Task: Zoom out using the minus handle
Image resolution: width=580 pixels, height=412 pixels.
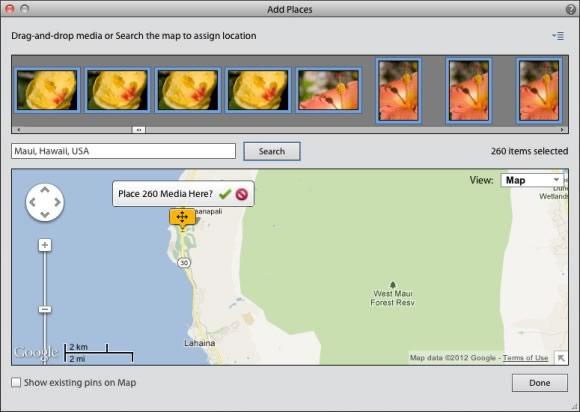Action: coord(45,309)
